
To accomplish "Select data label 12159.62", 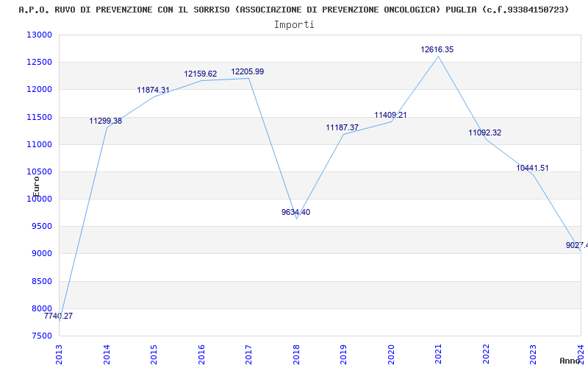I will point(200,74).
